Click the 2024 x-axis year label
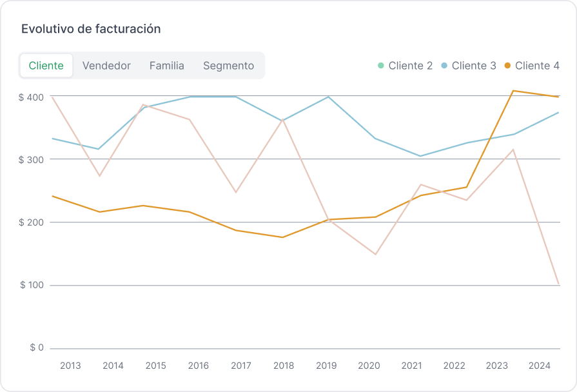The width and height of the screenshot is (577, 392). tap(540, 366)
